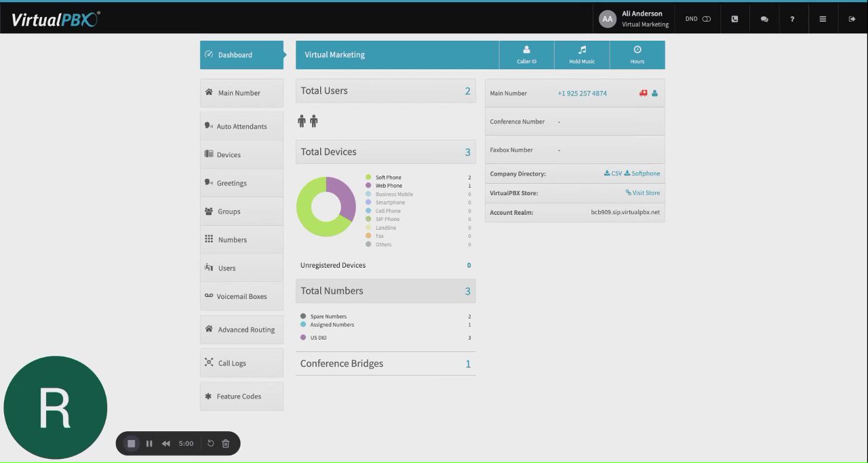The height and width of the screenshot is (463, 868).
Task: Click account realm bcb909.sip.virtualpbx.net
Action: pyautogui.click(x=625, y=212)
